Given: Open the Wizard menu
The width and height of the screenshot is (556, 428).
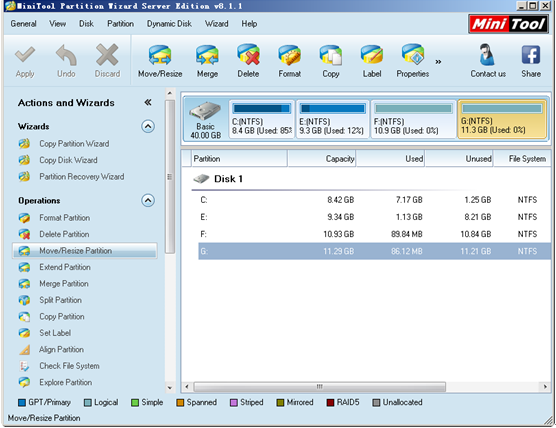Looking at the screenshot, I should coord(217,24).
